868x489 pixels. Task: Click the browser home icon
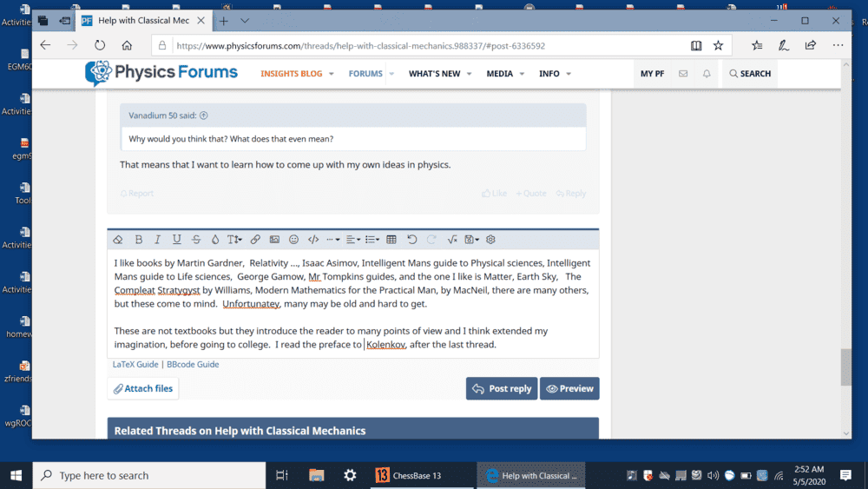[x=127, y=45]
